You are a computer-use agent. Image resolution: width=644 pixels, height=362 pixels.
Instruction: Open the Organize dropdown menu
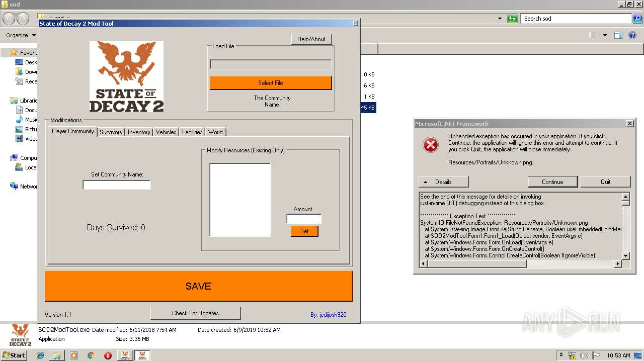(x=21, y=35)
